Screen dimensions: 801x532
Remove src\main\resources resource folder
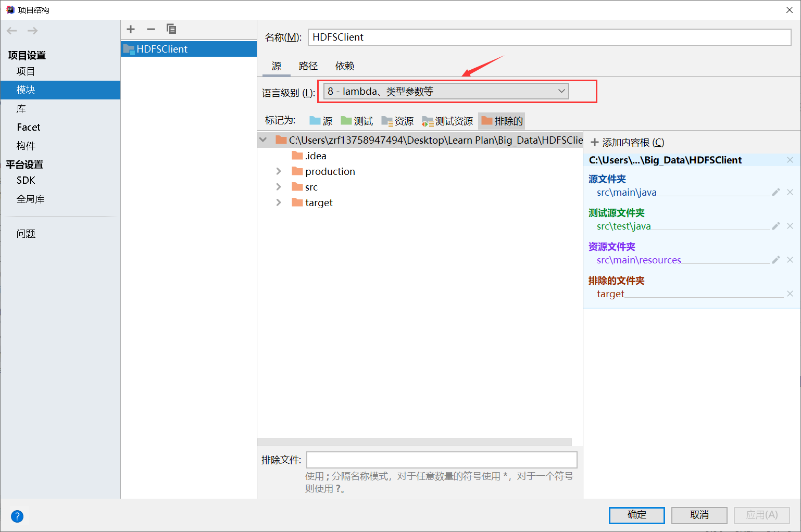[x=790, y=260]
